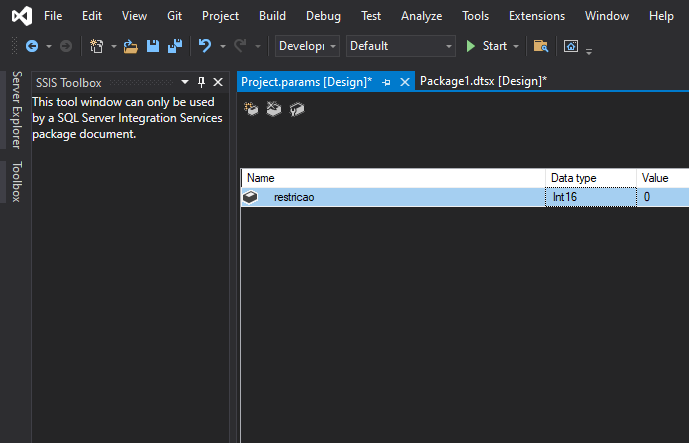Click the Undo arrow icon

click(205, 46)
